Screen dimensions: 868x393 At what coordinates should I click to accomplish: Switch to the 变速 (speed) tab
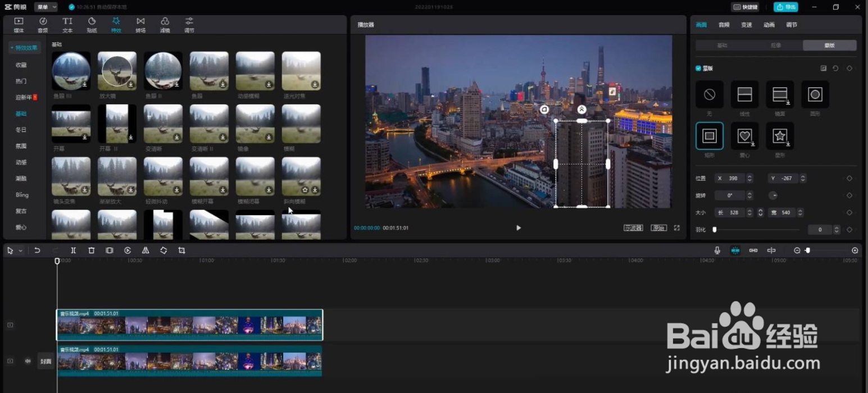[x=747, y=25]
